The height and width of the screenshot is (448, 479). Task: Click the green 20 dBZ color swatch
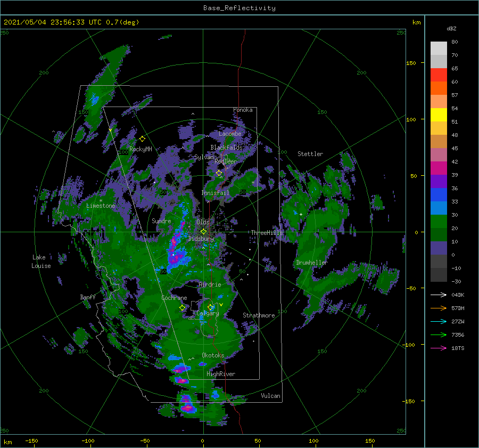(x=439, y=222)
